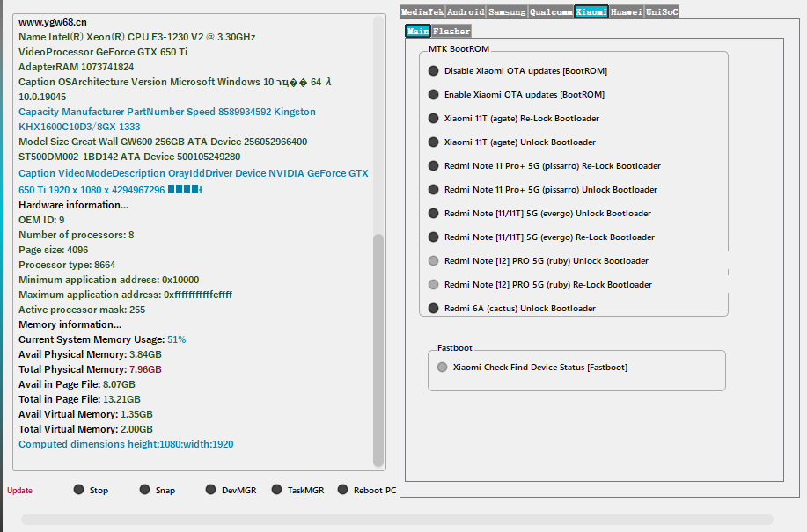Click the Reboot PC button

coord(367,490)
